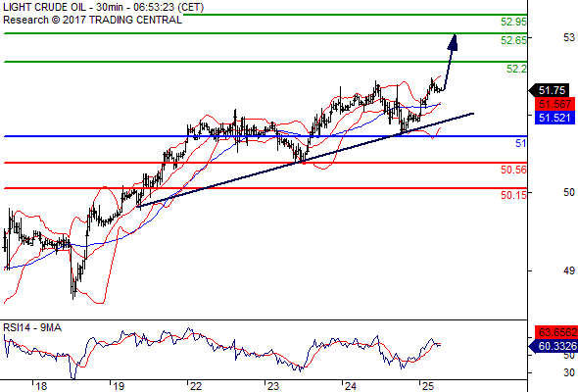The image size is (578, 392).
Task: Click the 52.2 green resistance label
Action: pos(516,69)
